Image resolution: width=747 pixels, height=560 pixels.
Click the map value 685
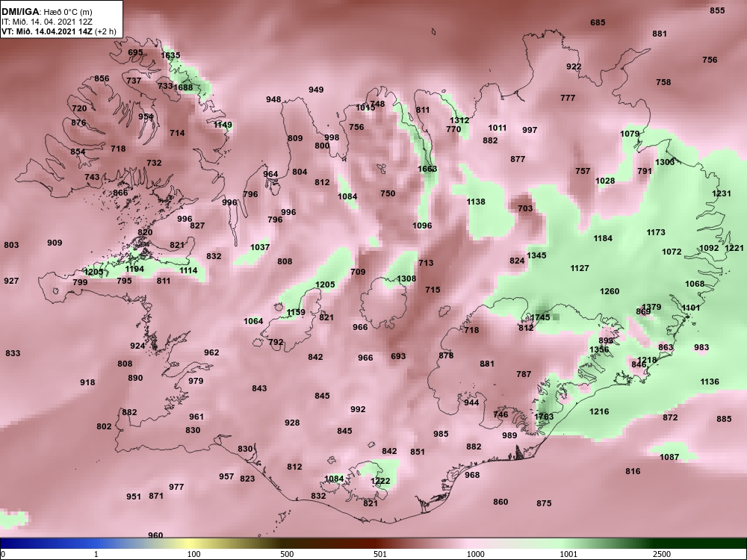click(x=598, y=22)
